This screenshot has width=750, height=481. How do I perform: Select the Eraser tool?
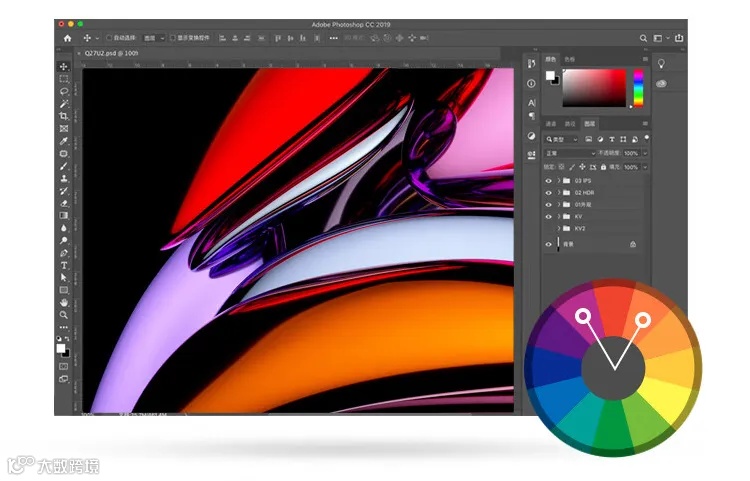64,203
